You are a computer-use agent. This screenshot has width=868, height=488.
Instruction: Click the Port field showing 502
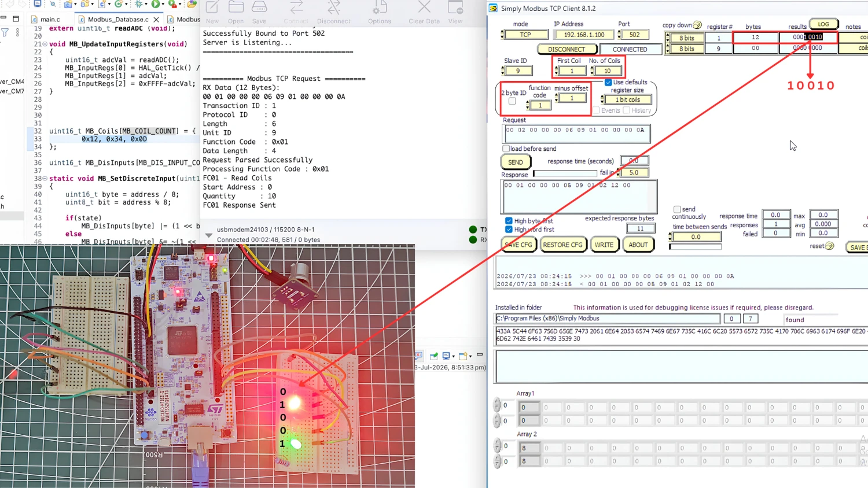[x=635, y=35]
